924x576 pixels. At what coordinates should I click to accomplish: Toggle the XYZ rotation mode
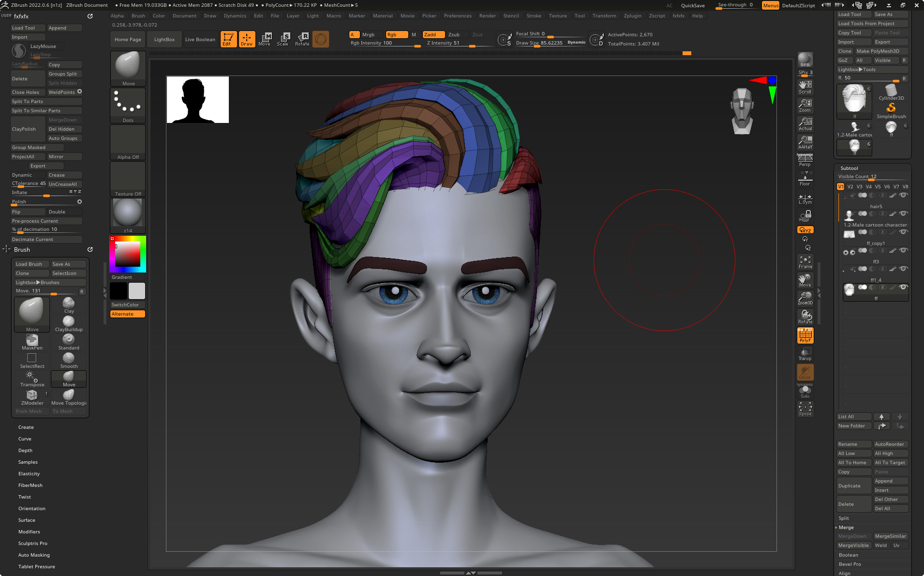(x=805, y=230)
